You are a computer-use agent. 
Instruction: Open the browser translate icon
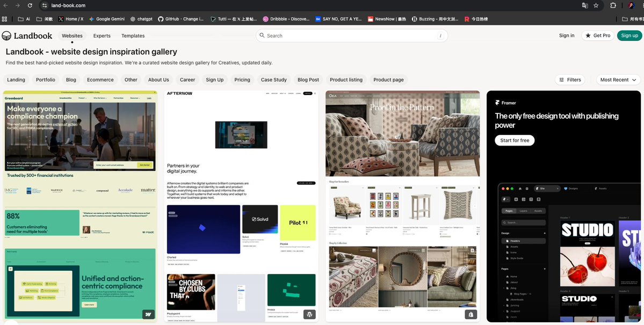tap(585, 5)
